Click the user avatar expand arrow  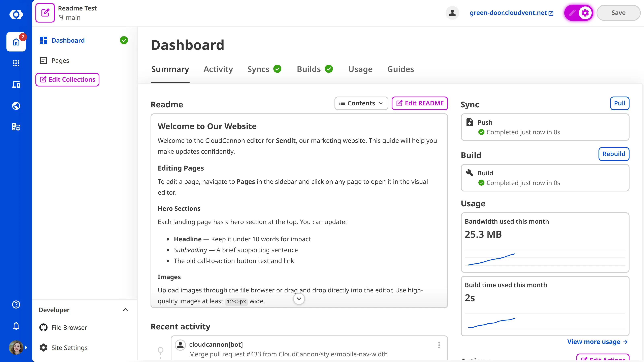coord(26,347)
